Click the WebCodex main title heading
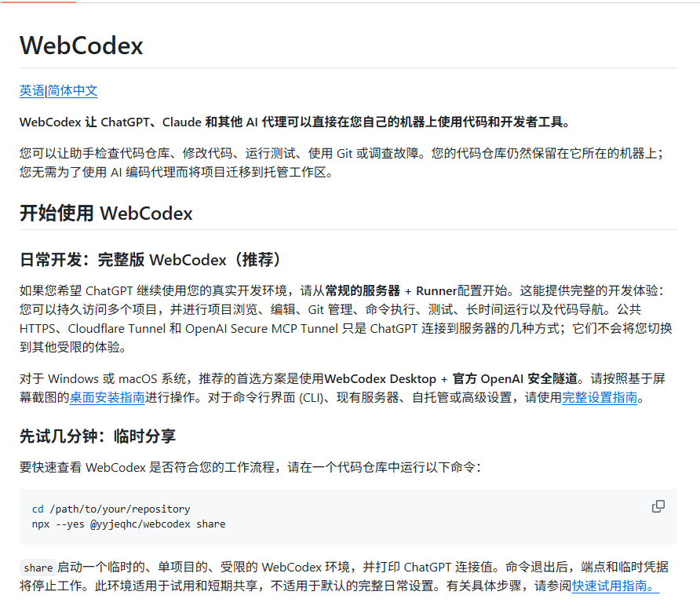The height and width of the screenshot is (606, 700). (82, 46)
